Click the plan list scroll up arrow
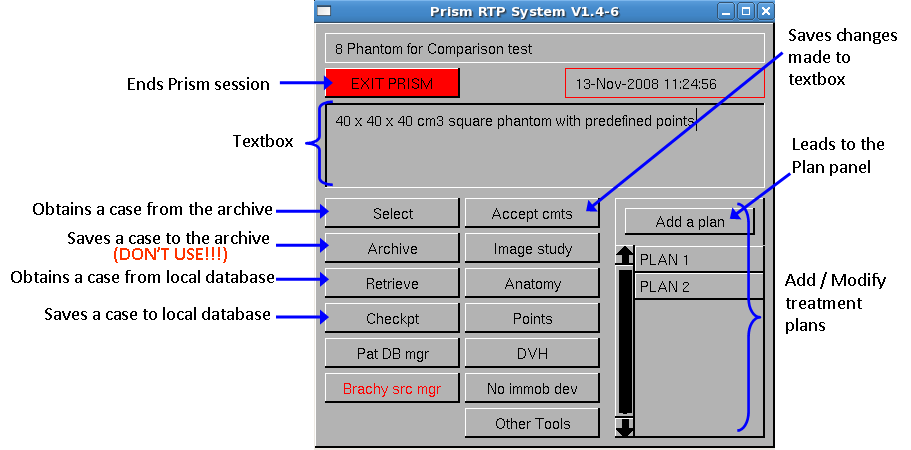This screenshot has width=911, height=450. (x=624, y=256)
